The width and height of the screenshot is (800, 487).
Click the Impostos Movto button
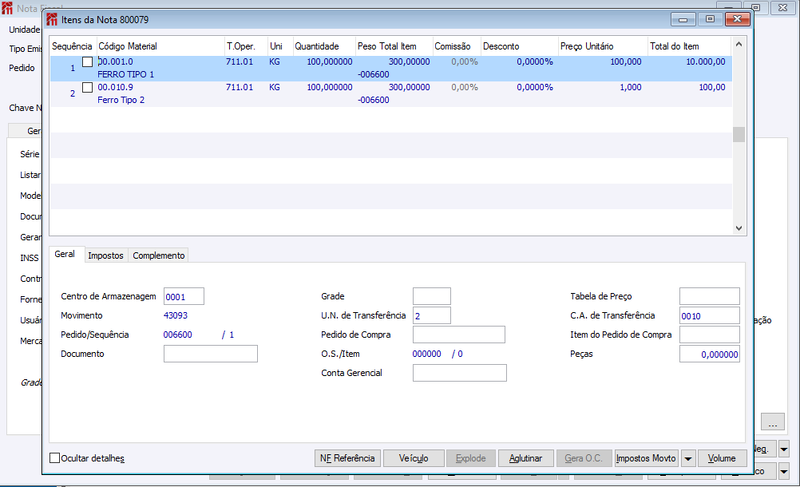(646, 458)
